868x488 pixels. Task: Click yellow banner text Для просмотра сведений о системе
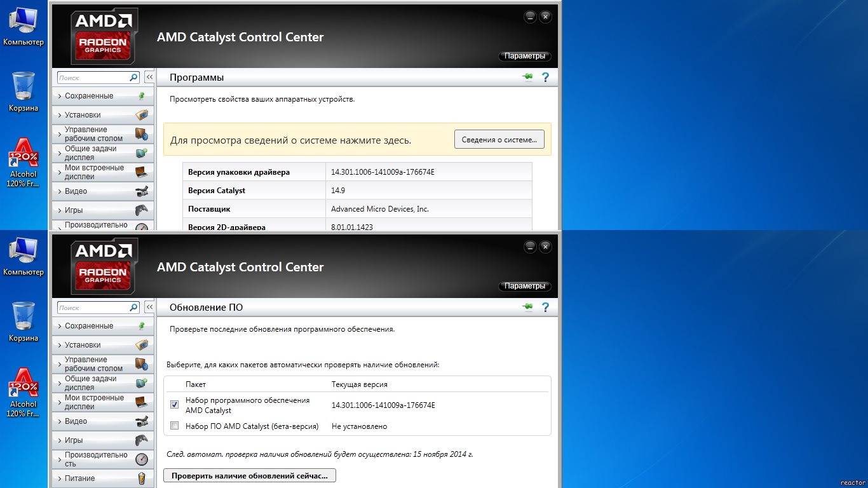click(x=290, y=140)
